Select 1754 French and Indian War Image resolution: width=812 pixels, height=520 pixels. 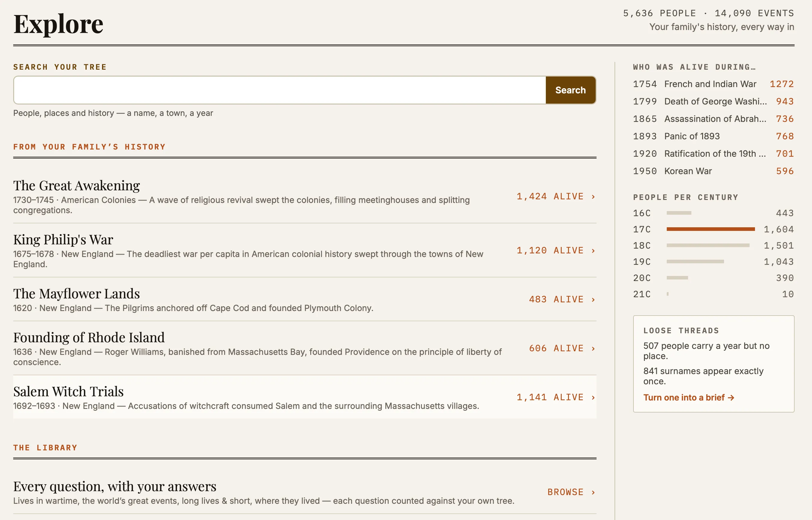[x=714, y=84]
